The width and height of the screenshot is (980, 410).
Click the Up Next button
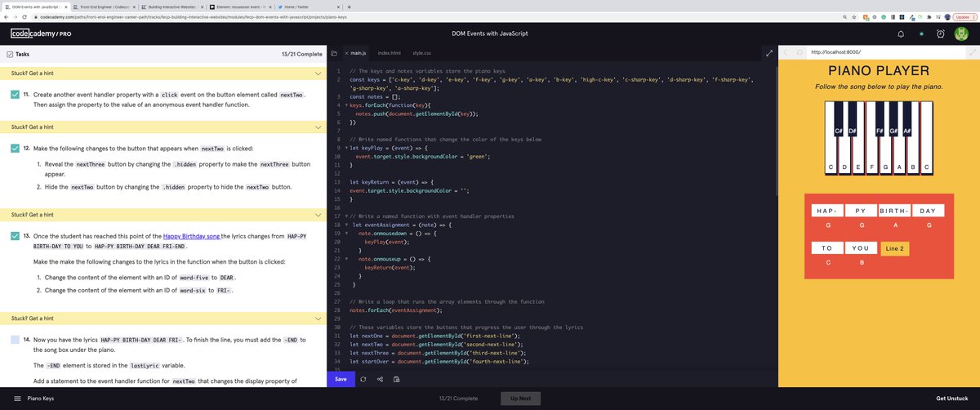[520, 399]
